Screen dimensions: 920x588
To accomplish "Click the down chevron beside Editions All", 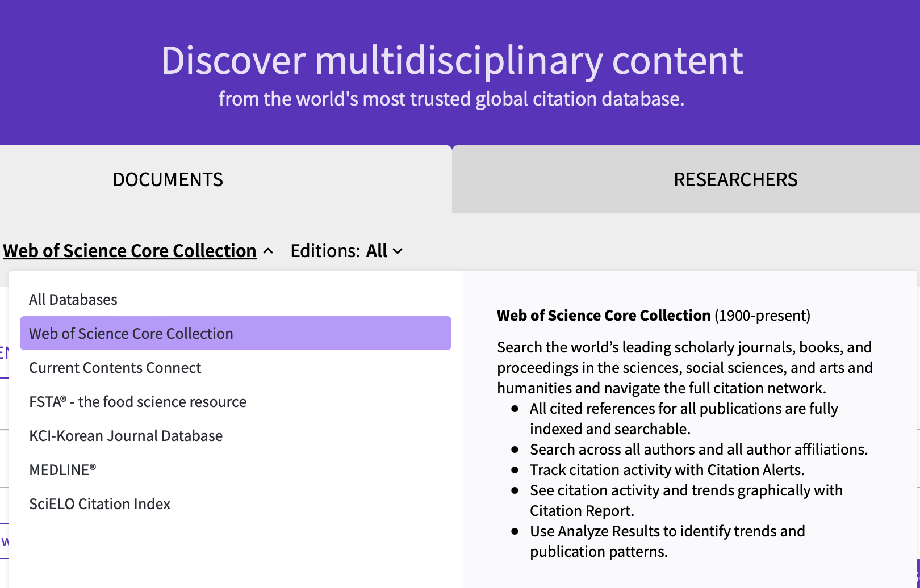I will [x=398, y=251].
